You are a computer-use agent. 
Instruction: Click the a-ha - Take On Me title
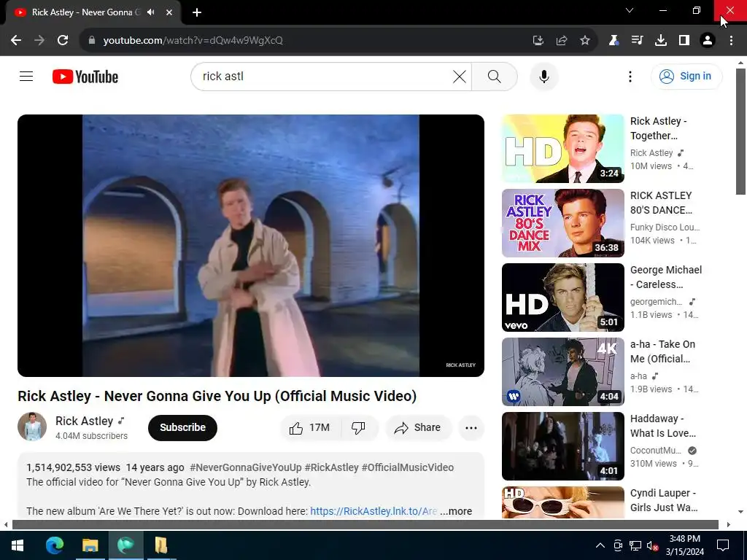[662, 351]
